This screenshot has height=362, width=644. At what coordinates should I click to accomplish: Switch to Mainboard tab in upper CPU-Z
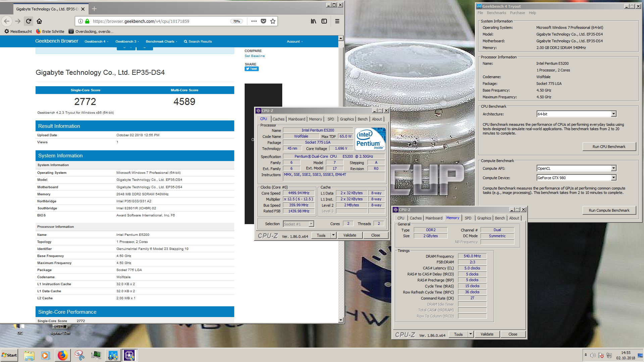(297, 119)
